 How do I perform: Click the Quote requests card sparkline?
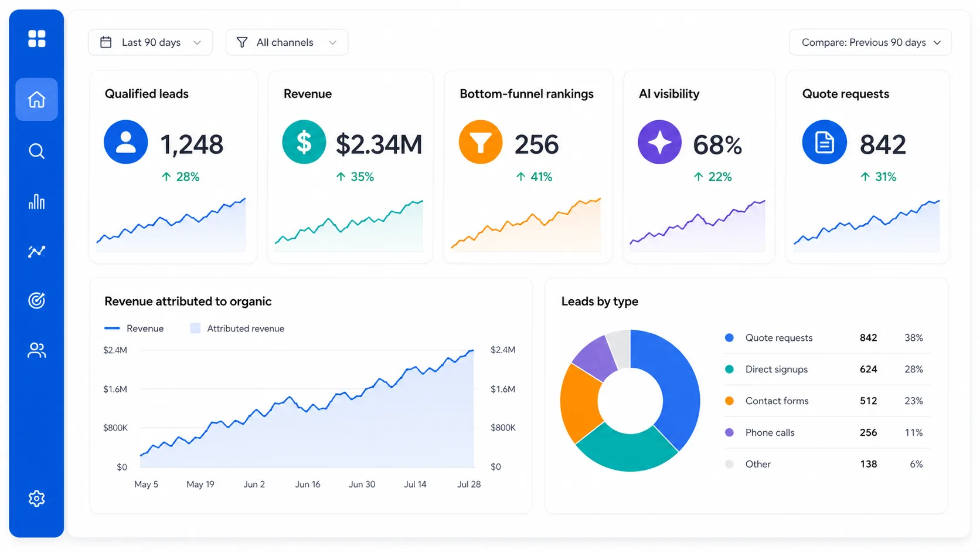[x=866, y=226]
